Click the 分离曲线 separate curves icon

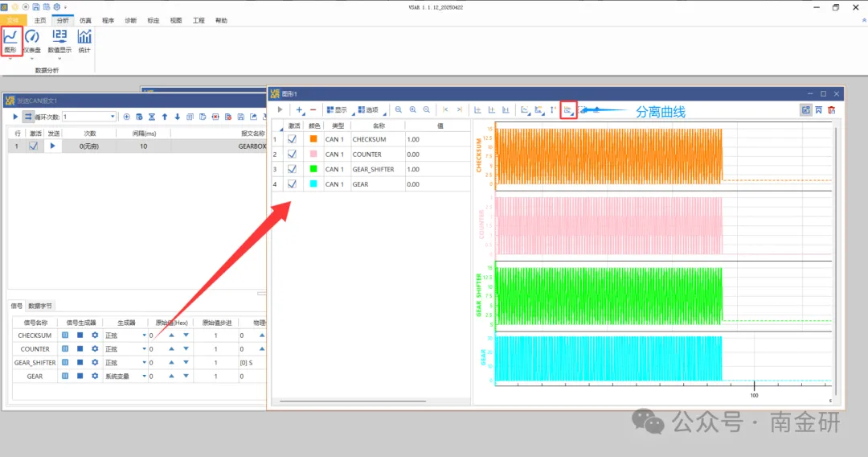click(568, 109)
